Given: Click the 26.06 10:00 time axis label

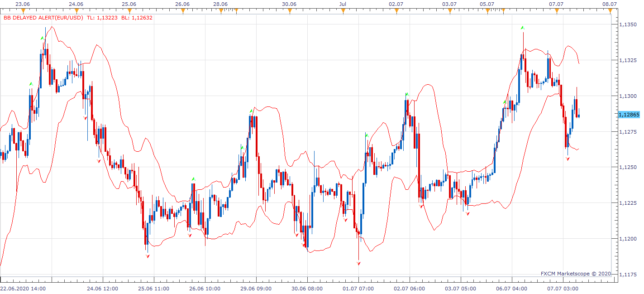Looking at the screenshot, I should coord(205,289).
